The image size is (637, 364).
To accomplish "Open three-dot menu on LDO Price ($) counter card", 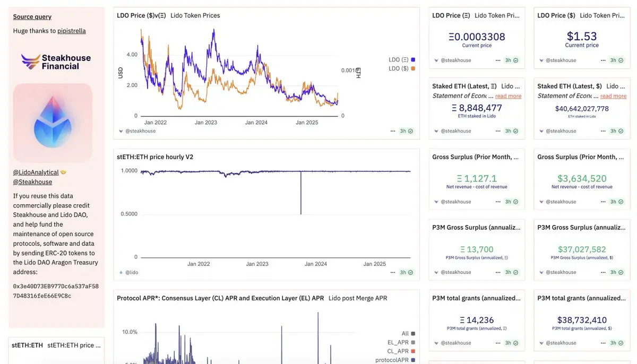I will (x=603, y=60).
